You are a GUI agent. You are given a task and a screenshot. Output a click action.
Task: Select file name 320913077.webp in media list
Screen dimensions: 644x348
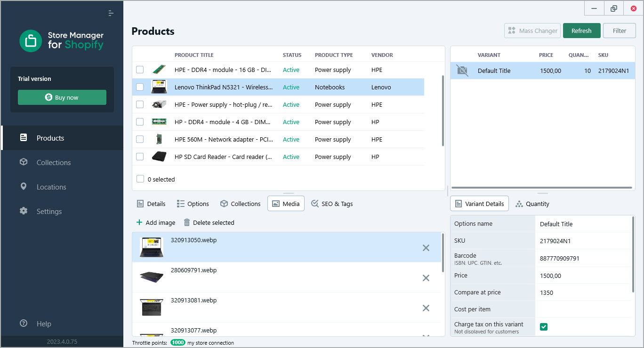click(193, 330)
